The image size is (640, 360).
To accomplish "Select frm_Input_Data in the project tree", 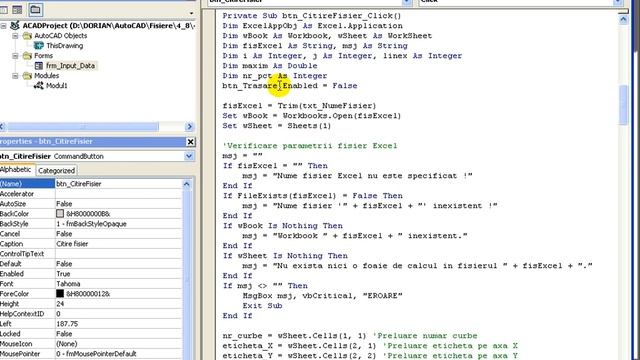I will tap(70, 66).
